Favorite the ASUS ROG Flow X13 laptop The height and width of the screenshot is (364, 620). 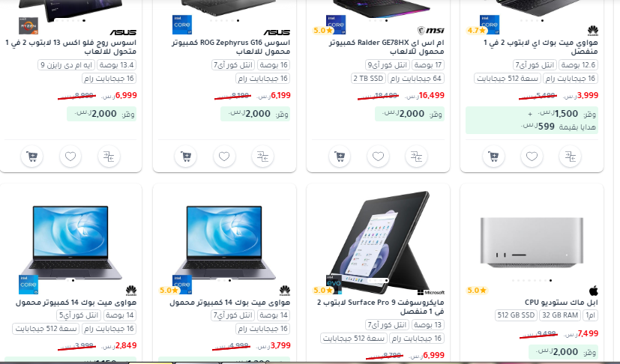pyautogui.click(x=70, y=157)
